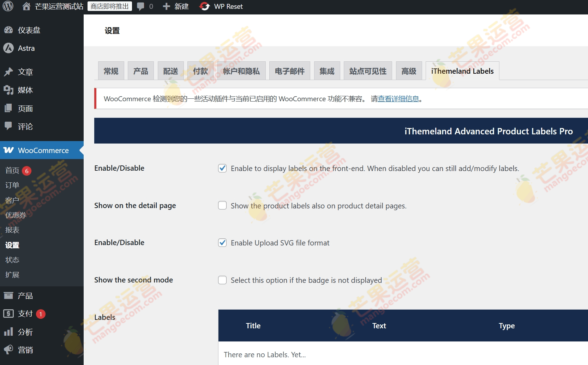Switch to the 产品 settings tab

[x=141, y=71]
